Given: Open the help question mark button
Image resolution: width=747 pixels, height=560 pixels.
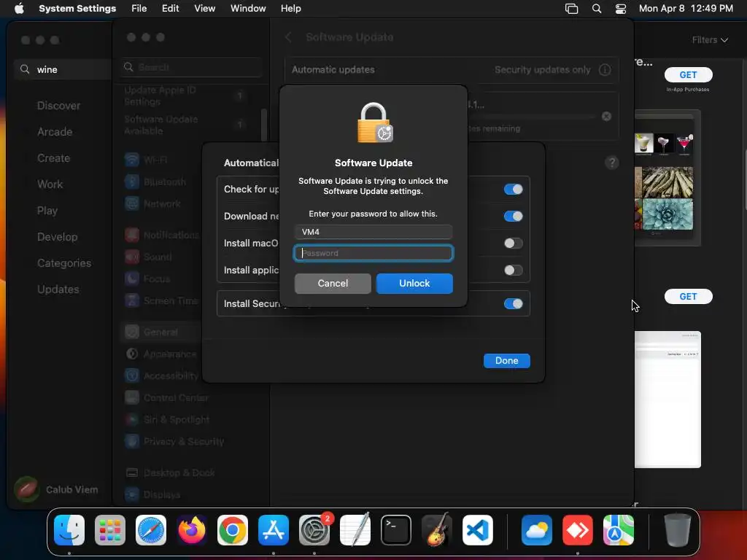Looking at the screenshot, I should click(x=612, y=163).
